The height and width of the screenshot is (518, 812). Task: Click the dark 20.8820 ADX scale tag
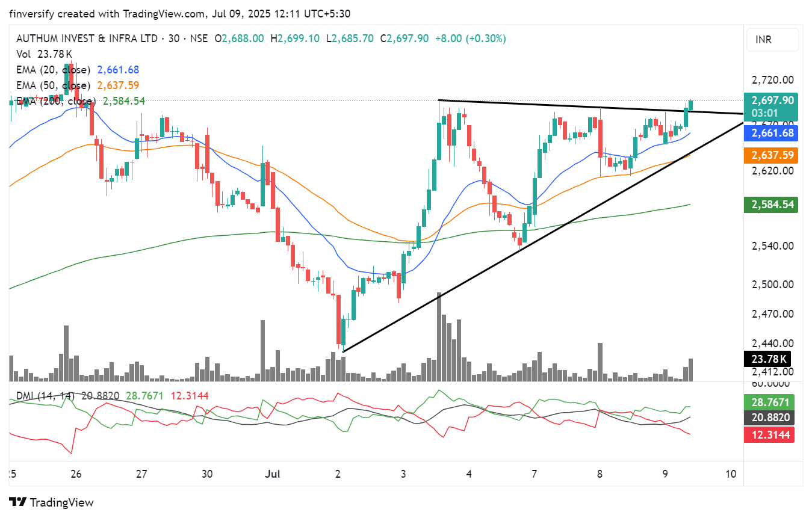click(x=769, y=418)
